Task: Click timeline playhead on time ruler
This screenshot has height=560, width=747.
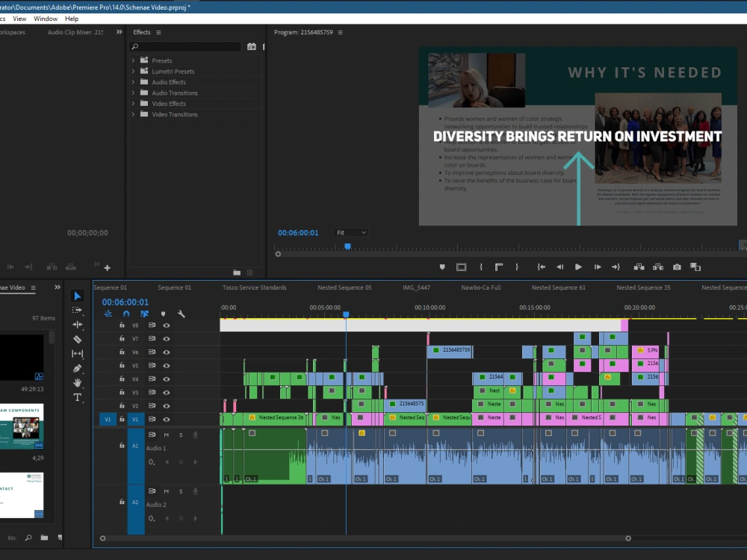Action: 347,314
